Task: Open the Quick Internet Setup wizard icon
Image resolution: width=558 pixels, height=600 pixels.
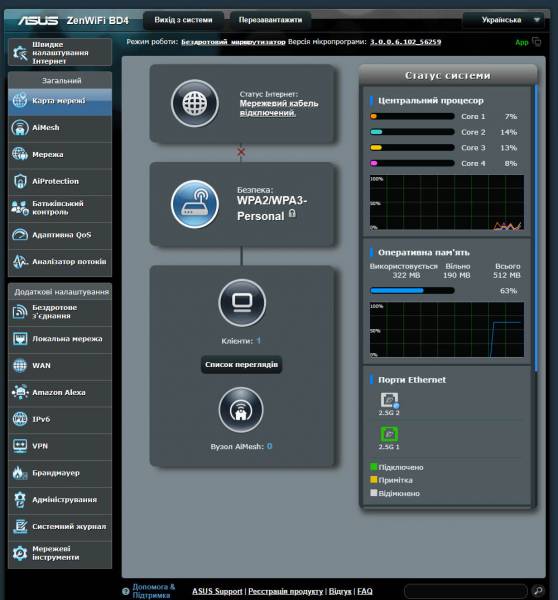Action: (x=20, y=53)
